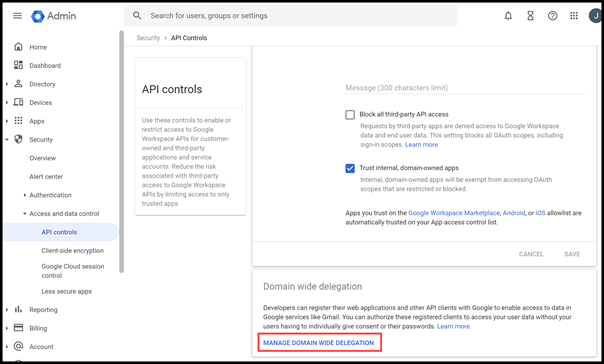Viewport: 604px width, 364px height.
Task: Open Learn more under Domain wide delegation
Action: coord(453,326)
